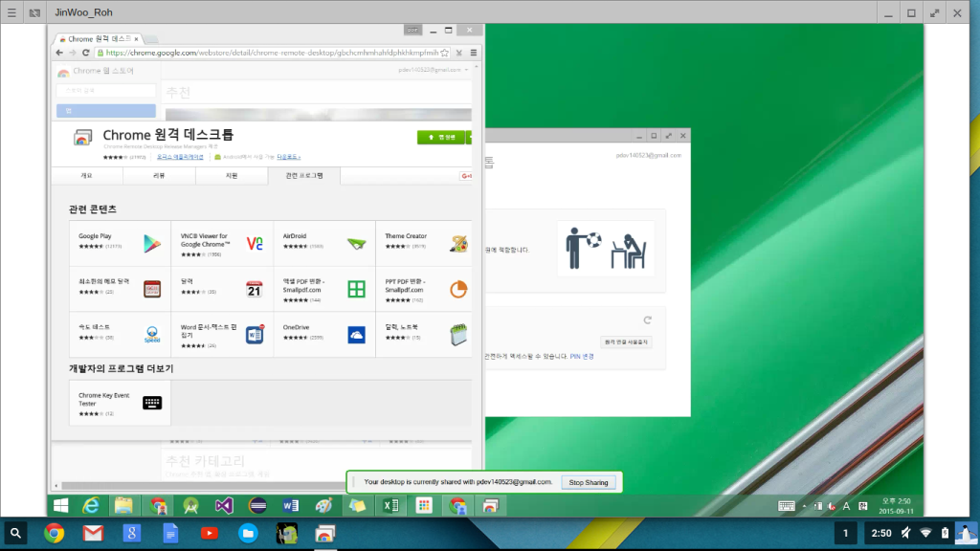Open Android Studio on the Windows taskbar
980x551 pixels.
[x=190, y=505]
